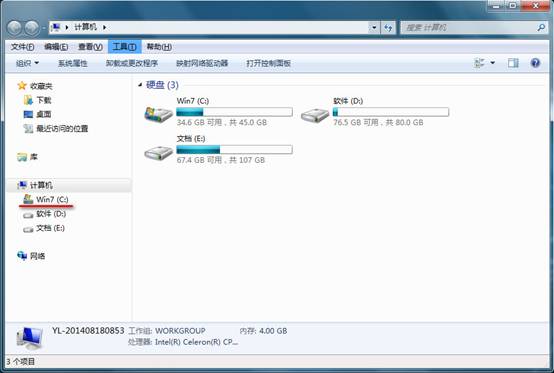554x373 pixels.
Task: Open the 下载 favorites folder
Action: [x=37, y=100]
